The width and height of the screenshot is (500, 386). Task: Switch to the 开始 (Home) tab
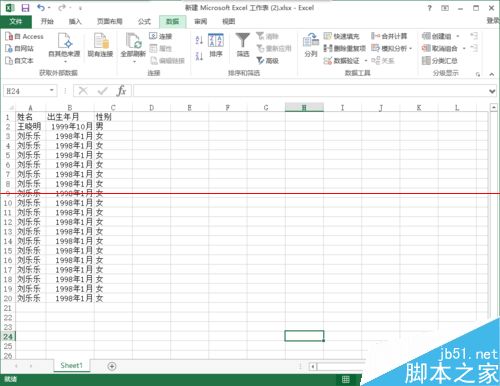47,22
